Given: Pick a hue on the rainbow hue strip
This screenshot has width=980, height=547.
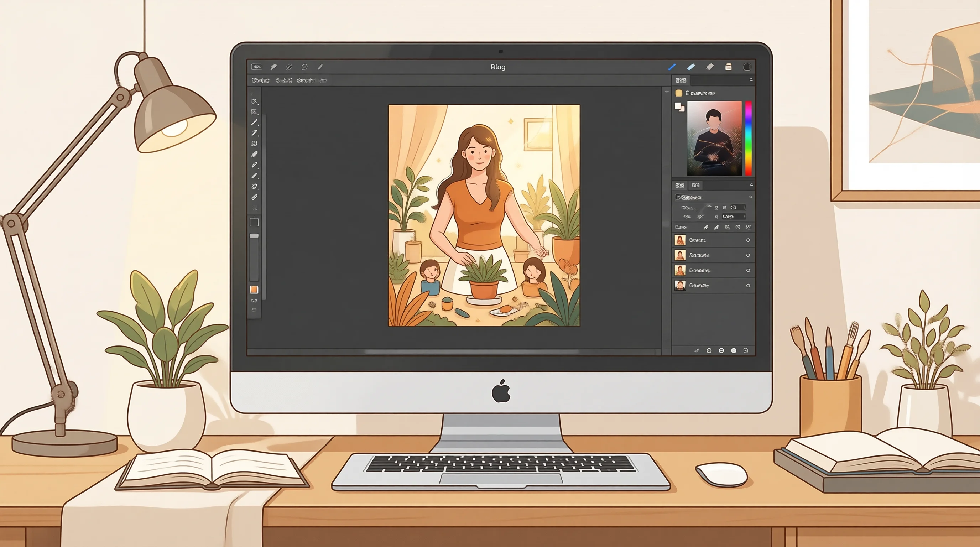Looking at the screenshot, I should pyautogui.click(x=748, y=139).
